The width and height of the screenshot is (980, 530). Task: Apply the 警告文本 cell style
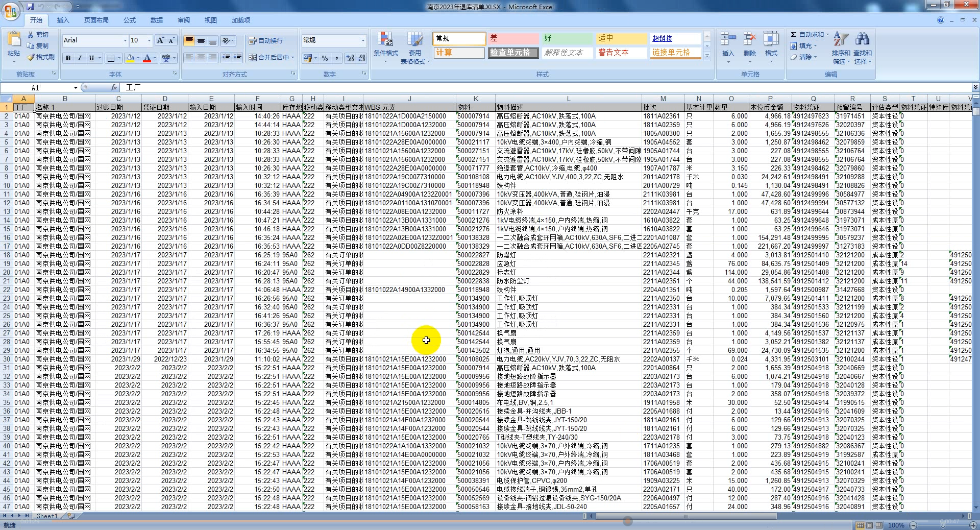pyautogui.click(x=620, y=53)
